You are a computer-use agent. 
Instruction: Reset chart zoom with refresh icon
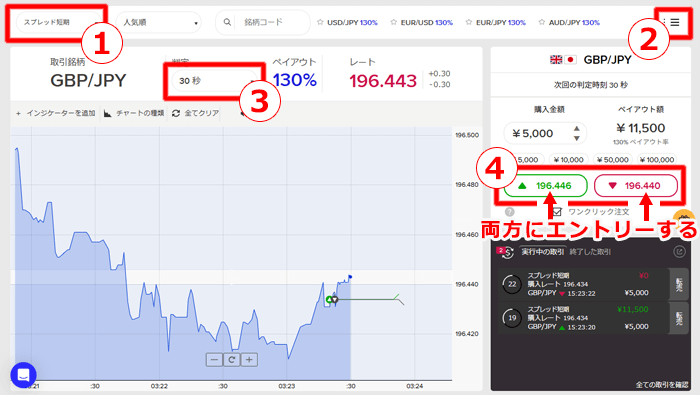tap(232, 360)
